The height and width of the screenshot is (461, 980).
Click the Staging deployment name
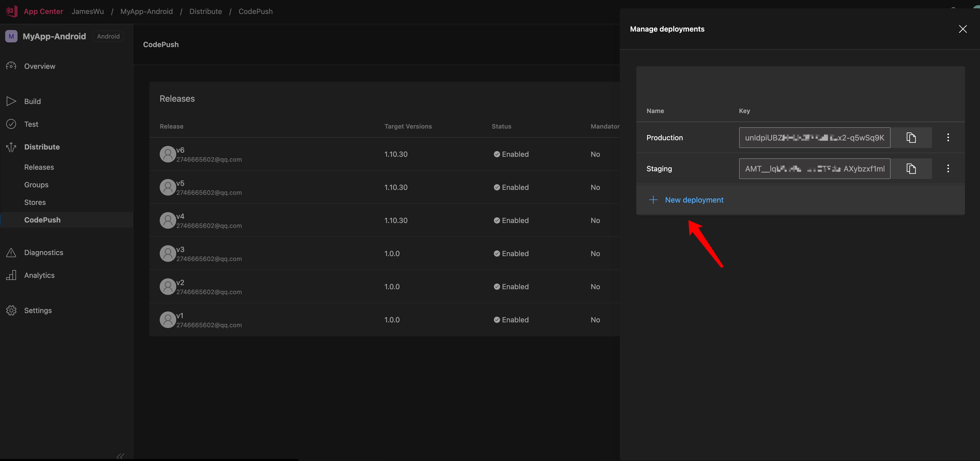pyautogui.click(x=659, y=169)
